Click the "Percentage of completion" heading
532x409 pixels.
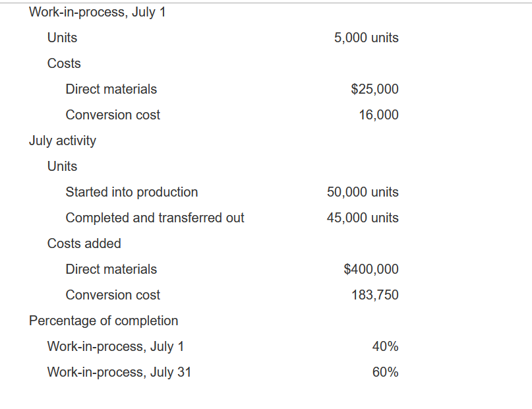103,321
